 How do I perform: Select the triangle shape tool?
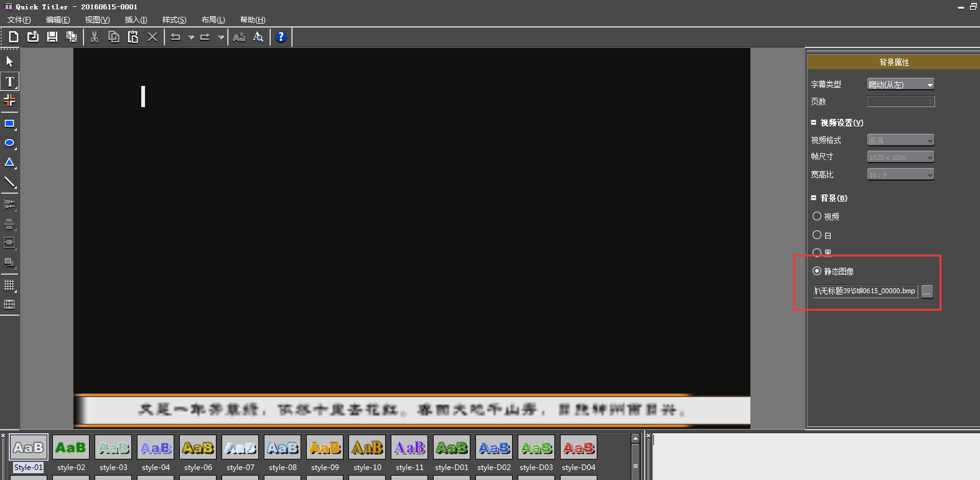tap(9, 162)
